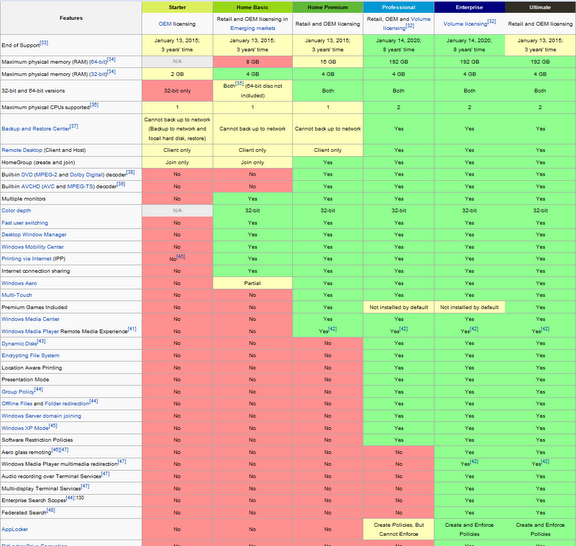Open reference 45 beside Windows XP Mode
576x546 pixels.
53,426
